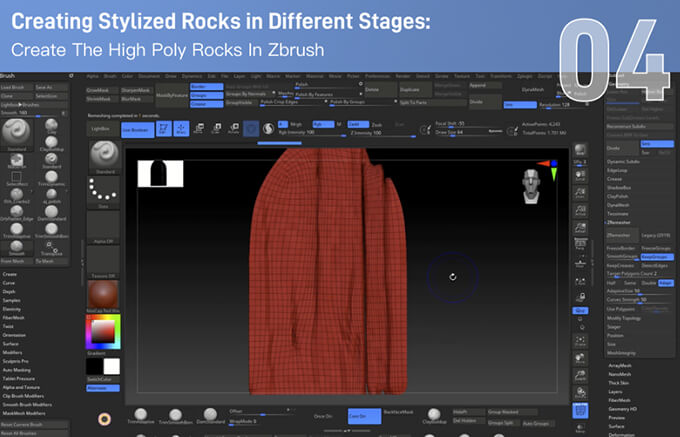Screen dimensions: 680x437
Task: Open the current brush selector by canvas
Action: (x=104, y=156)
